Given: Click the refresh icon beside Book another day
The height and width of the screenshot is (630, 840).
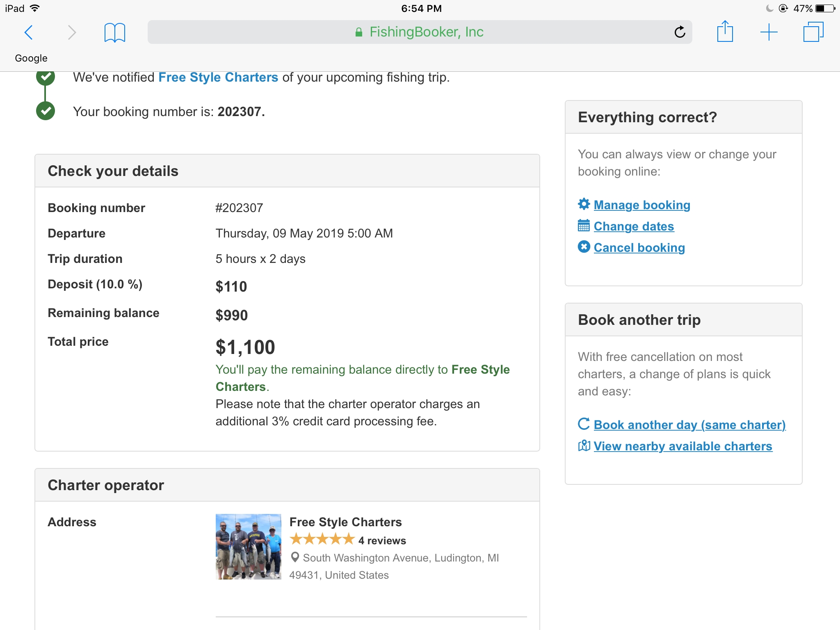Looking at the screenshot, I should click(584, 424).
